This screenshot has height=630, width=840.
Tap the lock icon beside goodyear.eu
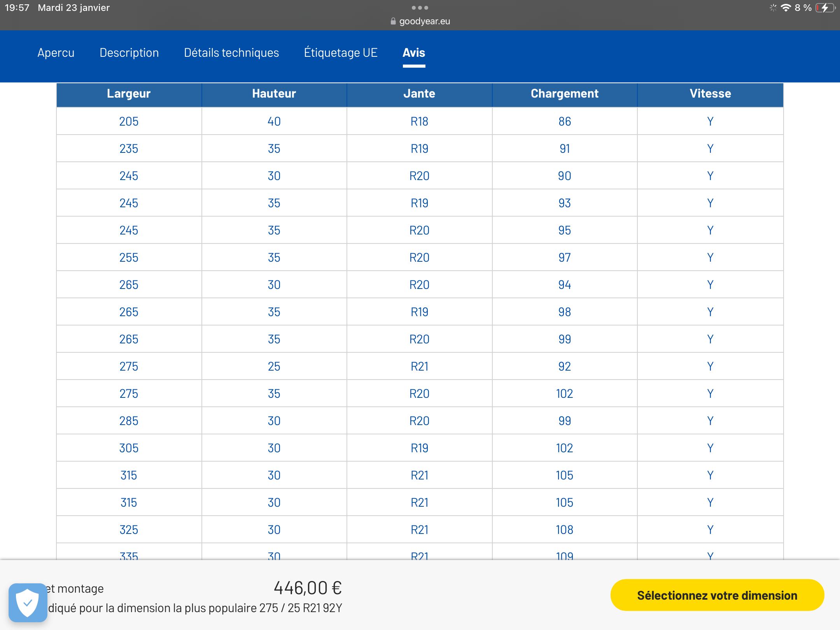point(393,21)
